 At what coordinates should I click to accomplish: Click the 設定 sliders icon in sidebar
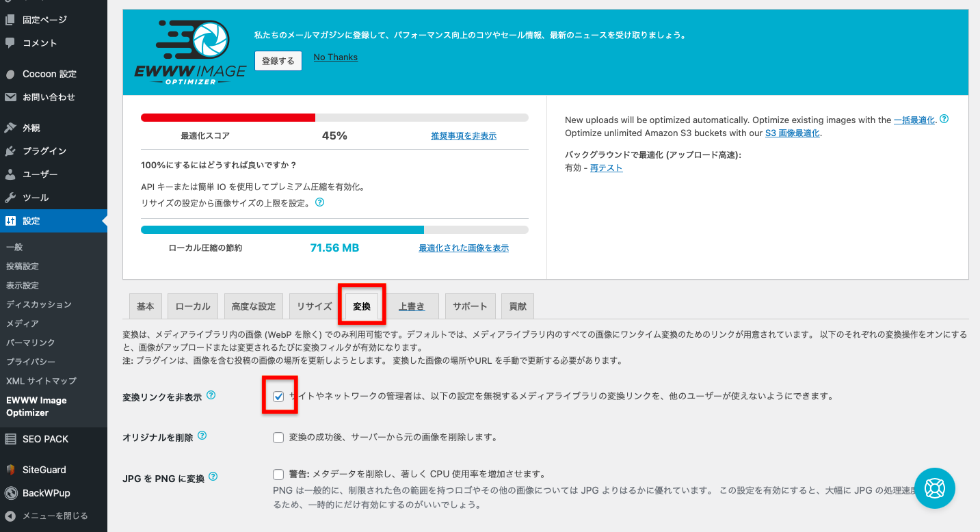10,221
